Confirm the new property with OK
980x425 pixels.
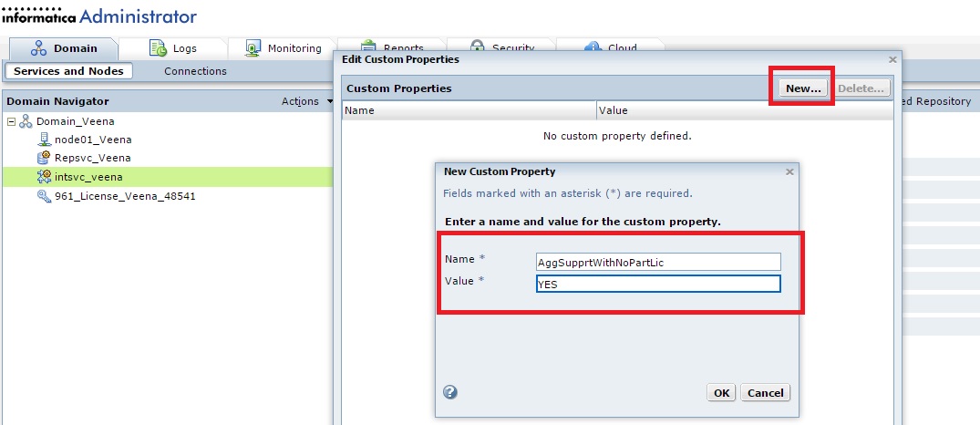click(x=722, y=392)
